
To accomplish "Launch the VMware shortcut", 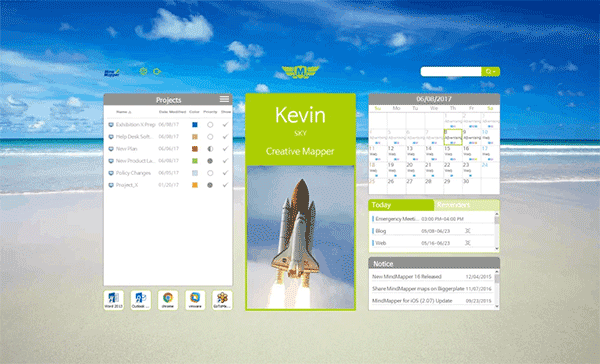I will pos(195,300).
